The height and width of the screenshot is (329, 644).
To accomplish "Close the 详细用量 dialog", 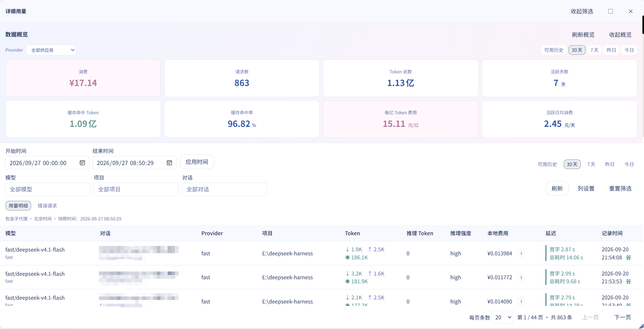I will click(631, 11).
